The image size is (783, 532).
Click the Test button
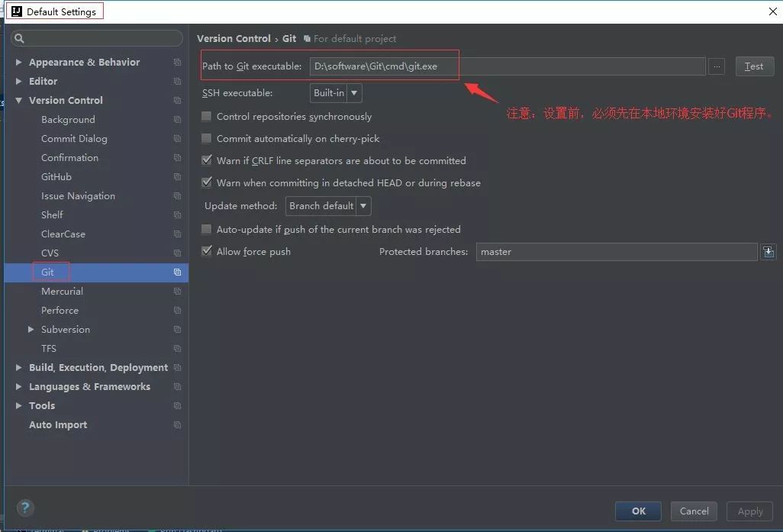coord(754,66)
